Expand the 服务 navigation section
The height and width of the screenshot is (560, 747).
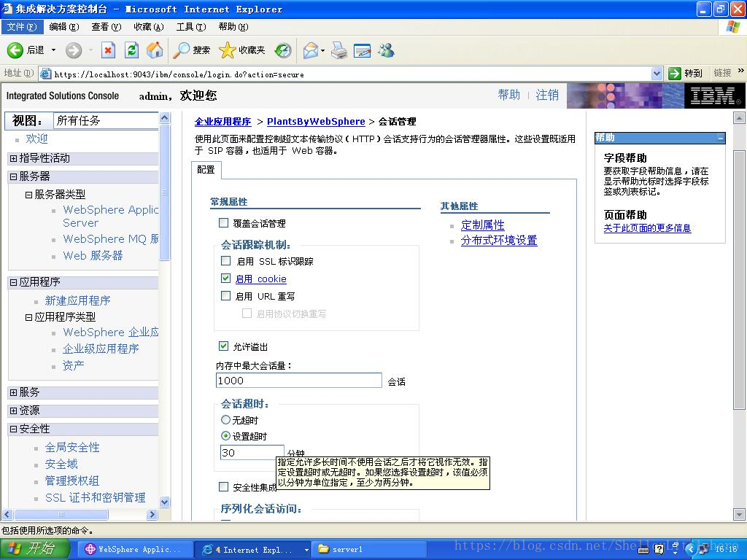(13, 392)
